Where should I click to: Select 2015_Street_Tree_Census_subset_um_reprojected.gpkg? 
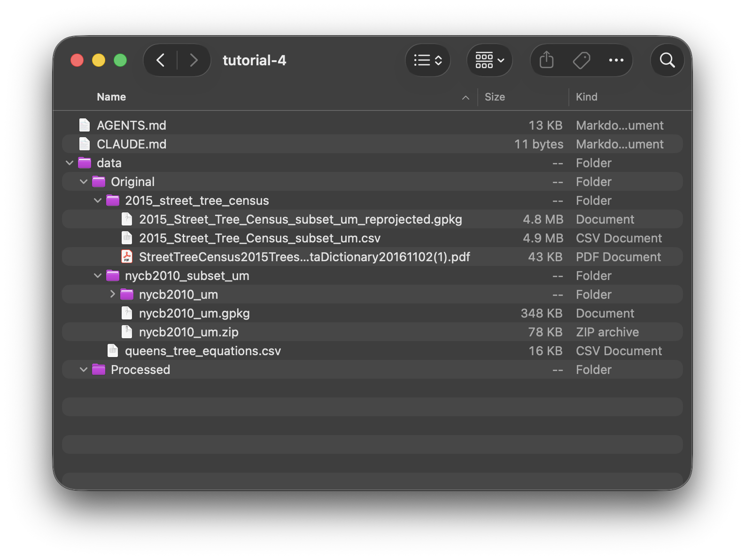301,219
